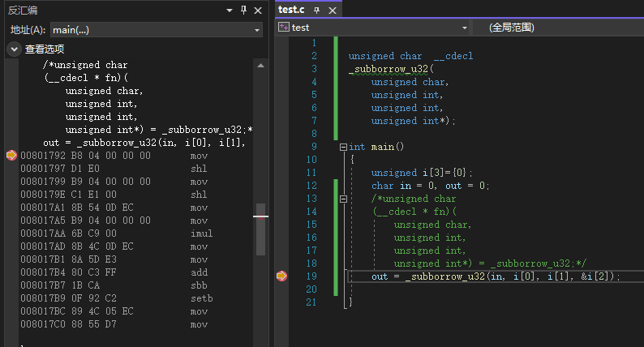This screenshot has height=347, width=644.
Task: Collapse the int main() code block
Action: tap(344, 147)
